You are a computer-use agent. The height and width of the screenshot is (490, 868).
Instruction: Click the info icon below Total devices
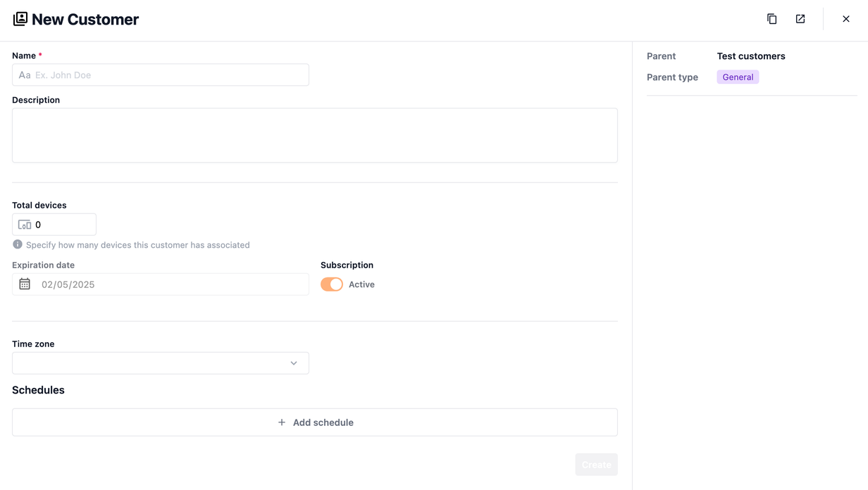coord(18,245)
